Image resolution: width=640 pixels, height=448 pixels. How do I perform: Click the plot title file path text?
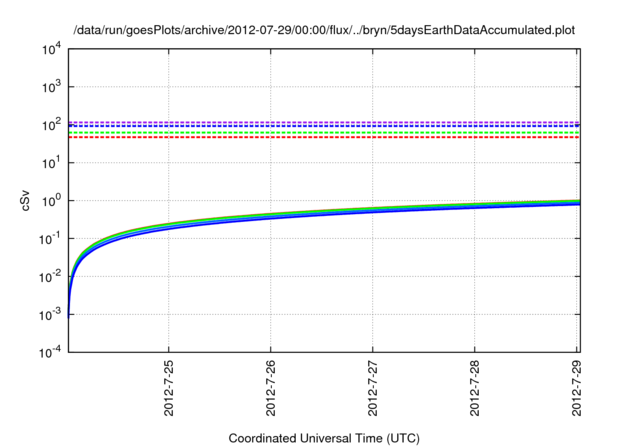[324, 30]
